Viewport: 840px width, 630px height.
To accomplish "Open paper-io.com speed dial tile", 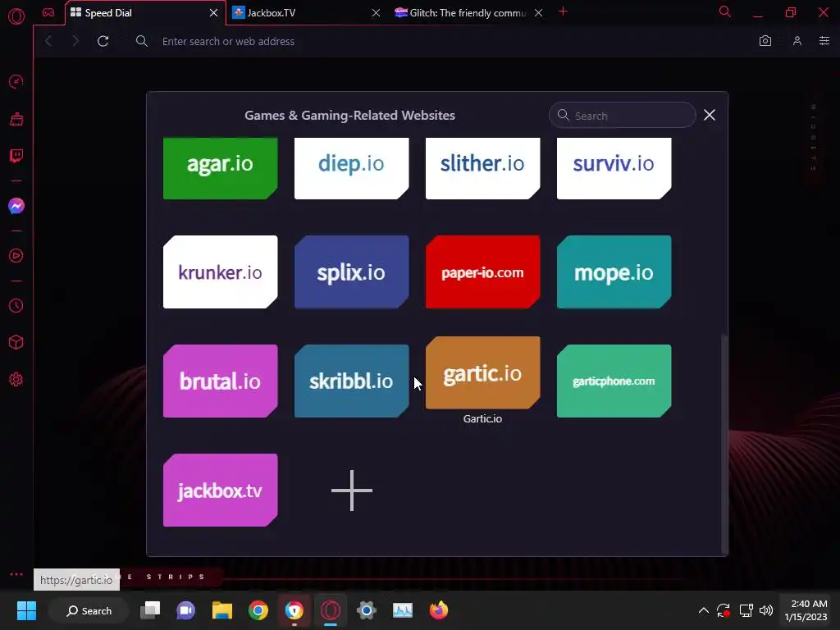I will point(482,272).
